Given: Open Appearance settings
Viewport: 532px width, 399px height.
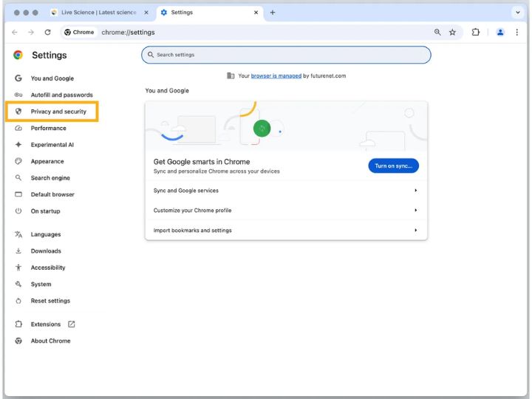Looking at the screenshot, I should click(47, 162).
